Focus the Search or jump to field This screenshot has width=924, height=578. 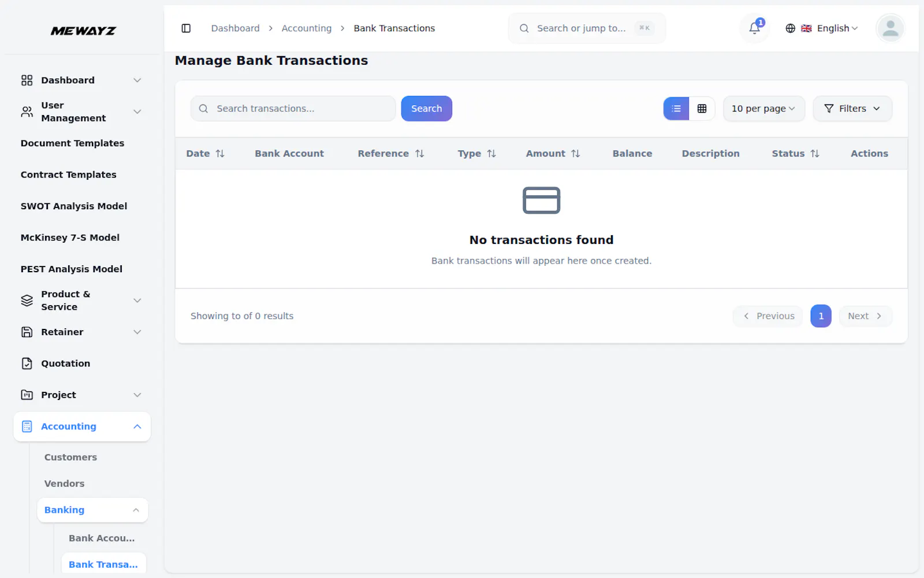pyautogui.click(x=587, y=28)
